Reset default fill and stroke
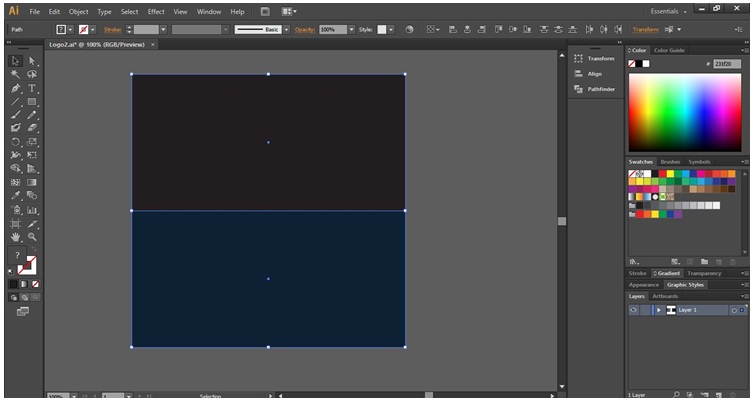The height and width of the screenshot is (401, 753). click(x=12, y=272)
